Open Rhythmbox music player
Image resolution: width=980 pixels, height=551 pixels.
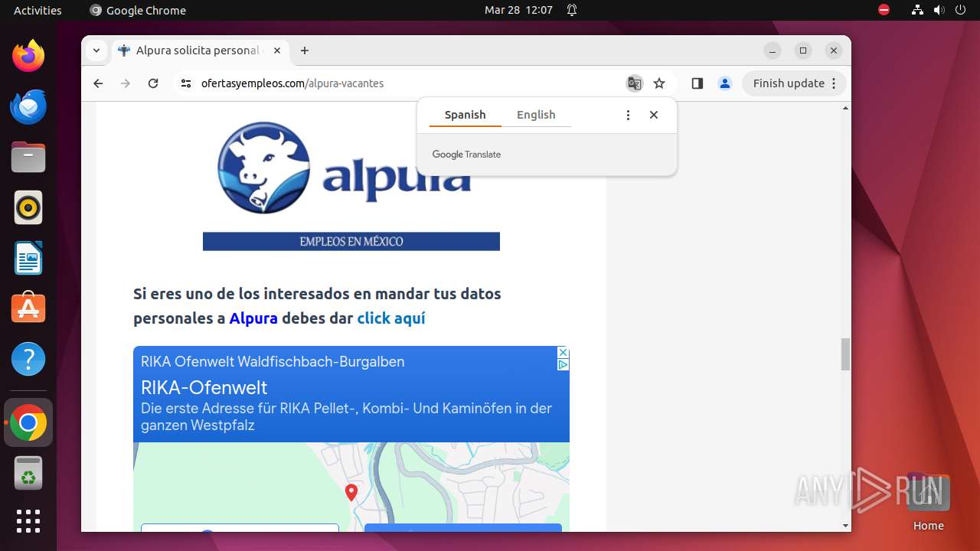[28, 207]
